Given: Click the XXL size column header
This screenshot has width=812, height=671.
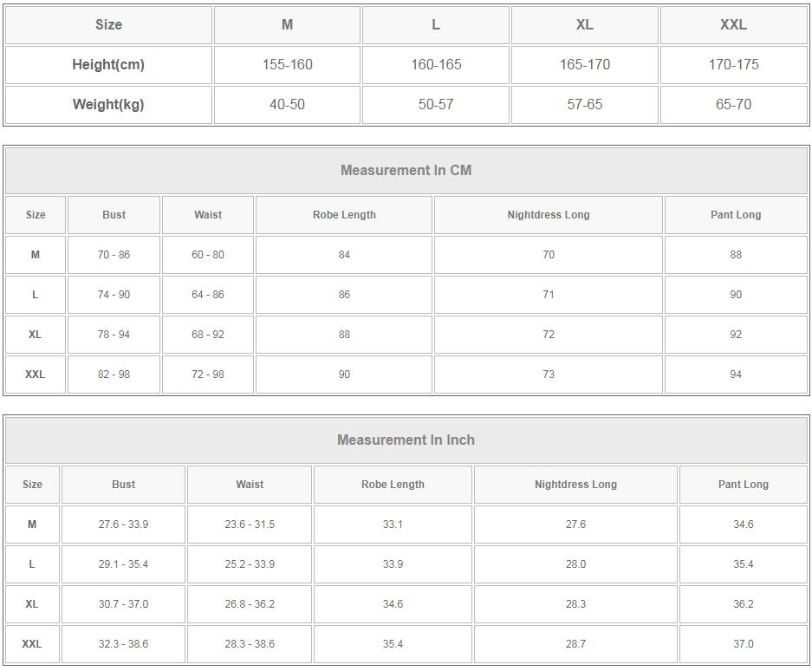Looking at the screenshot, I should [x=733, y=25].
